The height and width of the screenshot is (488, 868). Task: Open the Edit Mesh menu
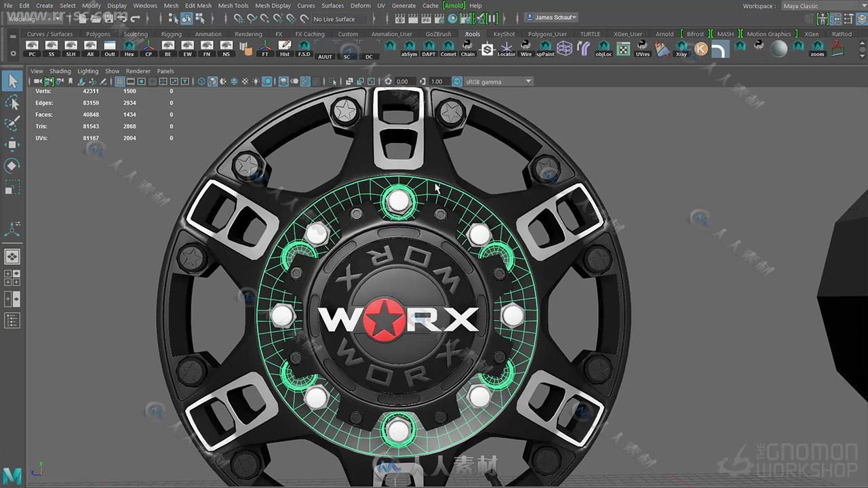coord(198,5)
